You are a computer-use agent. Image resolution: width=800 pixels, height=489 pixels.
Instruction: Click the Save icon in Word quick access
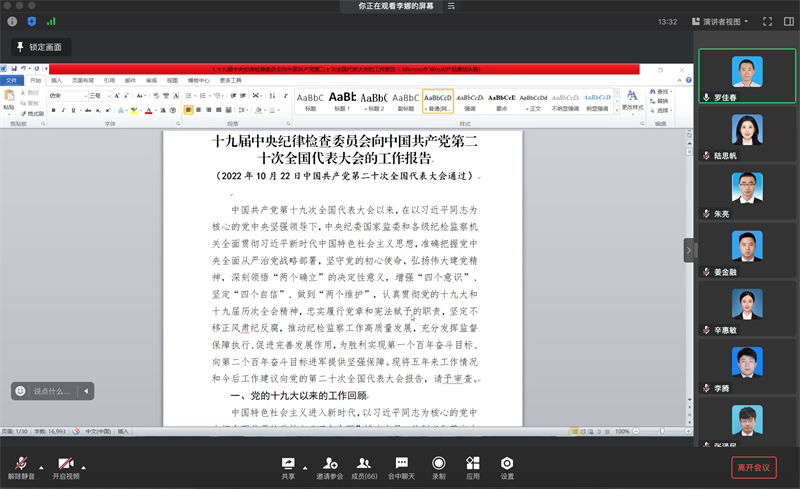(x=14, y=68)
